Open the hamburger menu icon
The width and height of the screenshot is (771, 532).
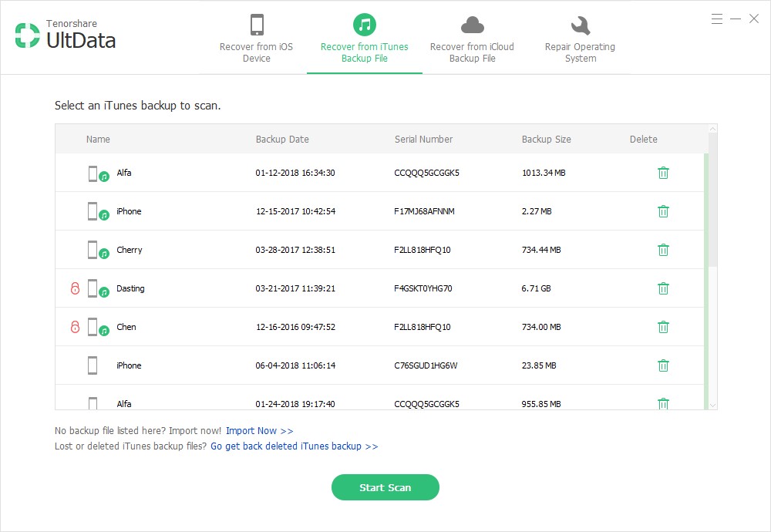click(717, 19)
